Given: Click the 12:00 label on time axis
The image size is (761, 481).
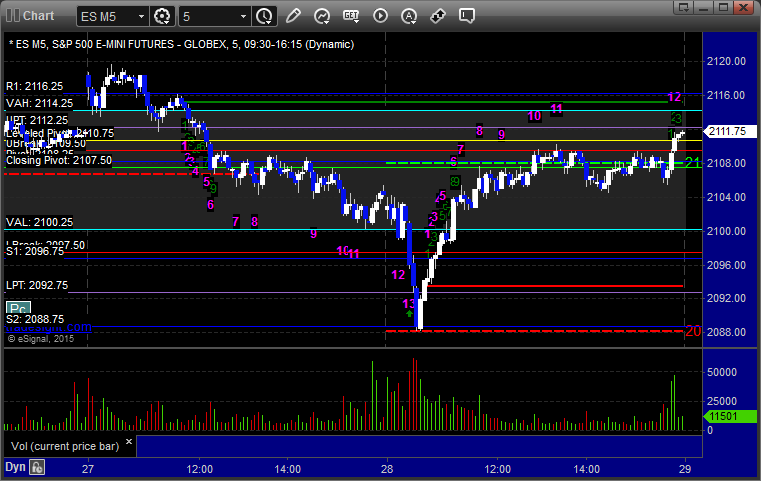Looking at the screenshot, I should [200, 468].
